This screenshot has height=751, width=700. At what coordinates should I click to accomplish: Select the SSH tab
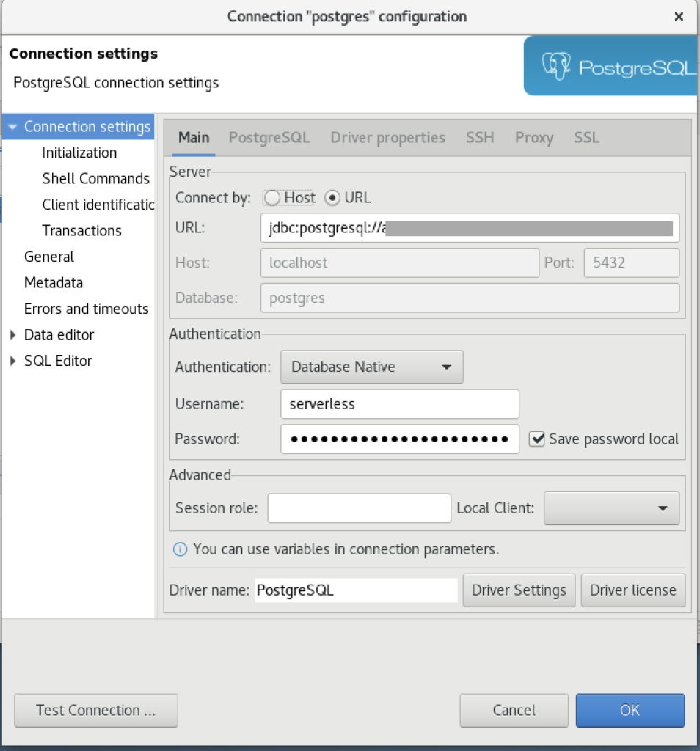click(479, 137)
